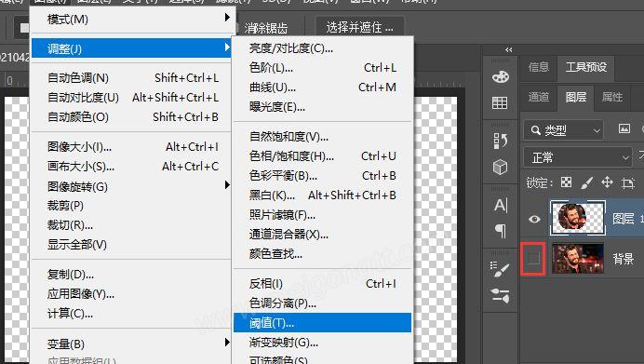644x364 pixels.
Task: Click the 背景 layer name
Action: pos(624,259)
